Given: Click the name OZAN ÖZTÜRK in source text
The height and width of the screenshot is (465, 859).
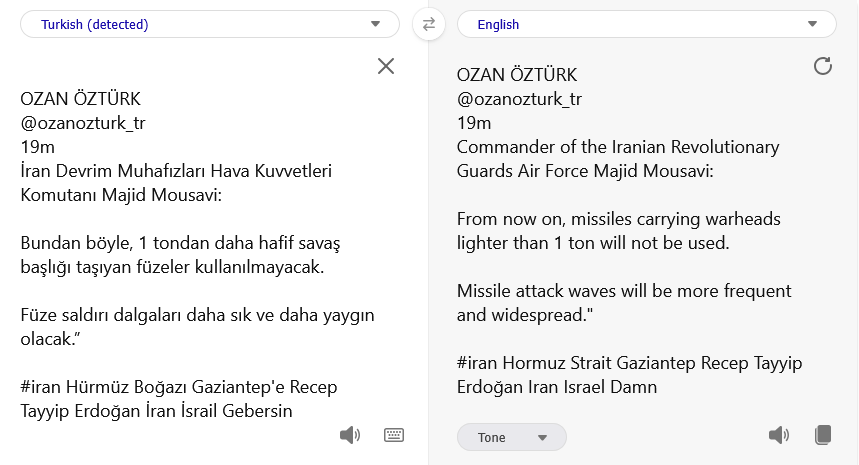Looking at the screenshot, I should (x=81, y=99).
